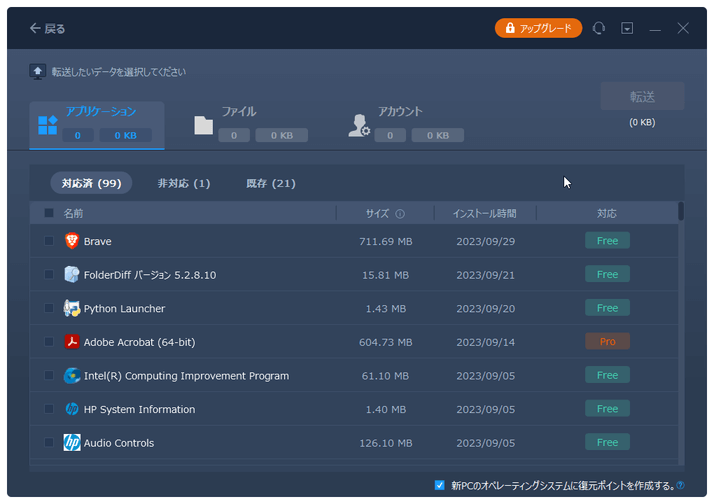
Task: Toggle the select-all checkbox in header
Action: point(49,213)
